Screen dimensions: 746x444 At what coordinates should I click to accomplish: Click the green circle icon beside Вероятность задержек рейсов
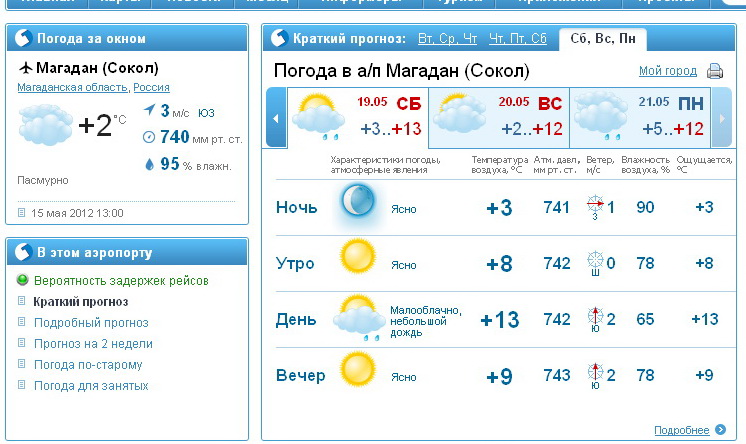coord(23,281)
